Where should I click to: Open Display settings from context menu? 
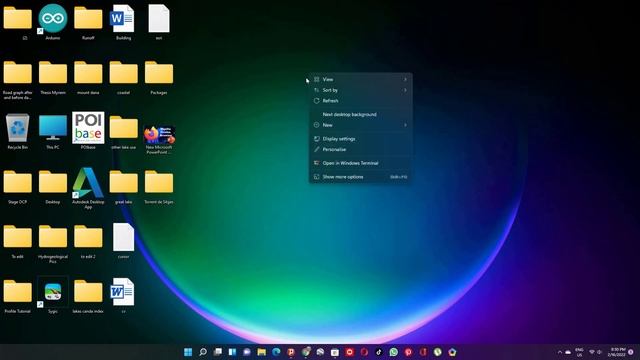pyautogui.click(x=360, y=139)
